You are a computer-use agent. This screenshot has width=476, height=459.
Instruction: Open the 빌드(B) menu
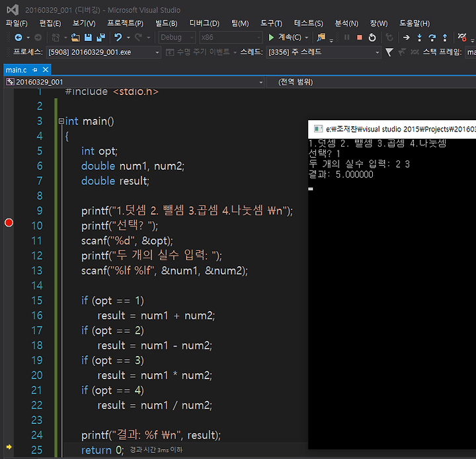coord(166,23)
